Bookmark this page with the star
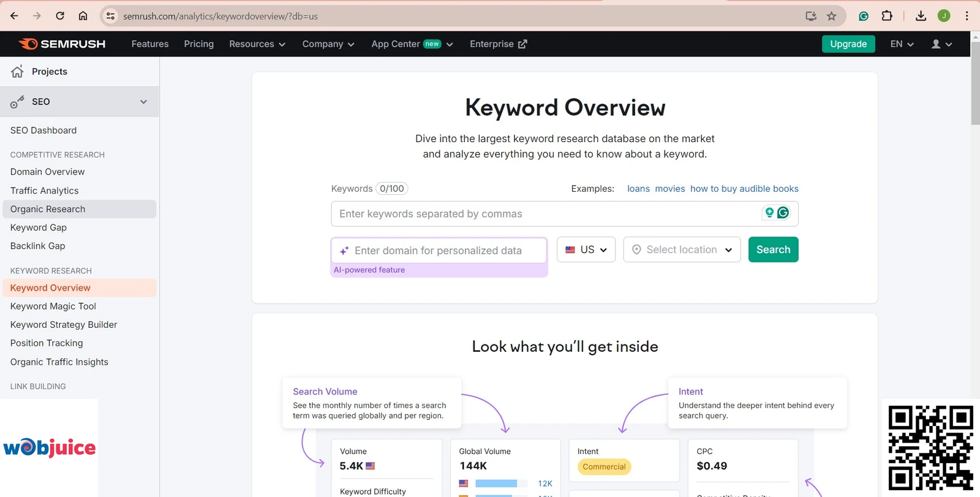980x497 pixels. 831,16
